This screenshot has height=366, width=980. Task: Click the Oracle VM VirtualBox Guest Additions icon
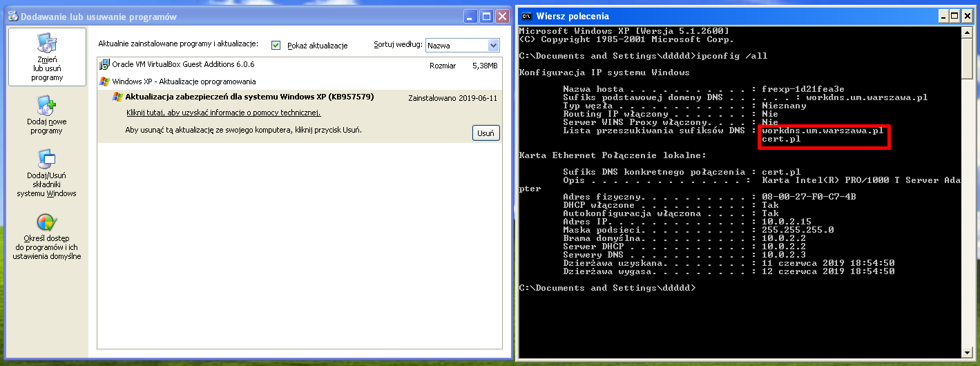click(x=104, y=65)
